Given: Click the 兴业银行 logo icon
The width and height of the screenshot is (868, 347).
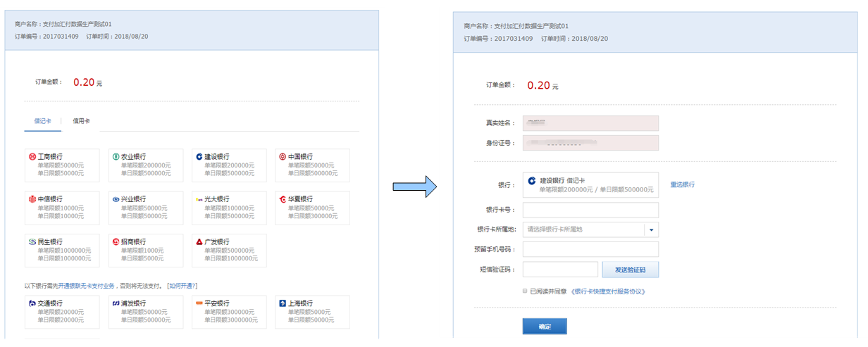Looking at the screenshot, I should click(116, 199).
